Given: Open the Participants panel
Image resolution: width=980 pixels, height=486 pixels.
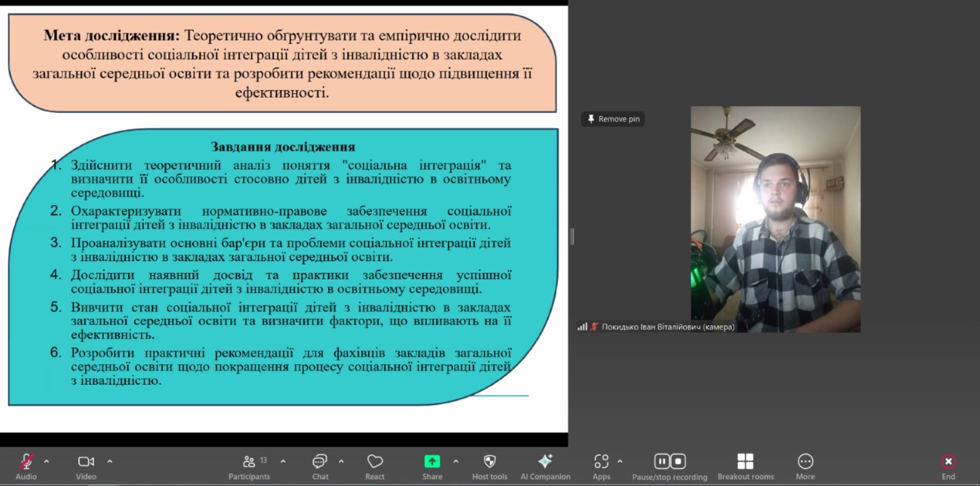Looking at the screenshot, I should pos(249,462).
